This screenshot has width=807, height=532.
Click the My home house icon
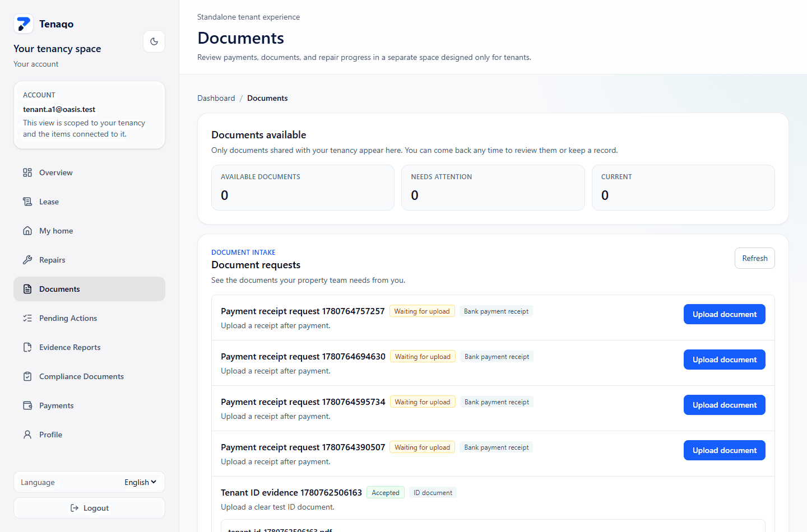pyautogui.click(x=27, y=231)
